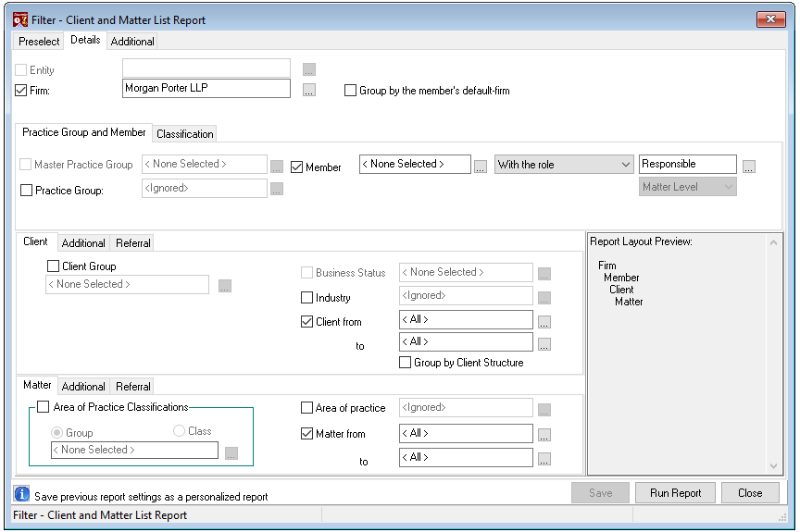Select the Class radio button
The height and width of the screenshot is (532, 800).
pyautogui.click(x=179, y=431)
